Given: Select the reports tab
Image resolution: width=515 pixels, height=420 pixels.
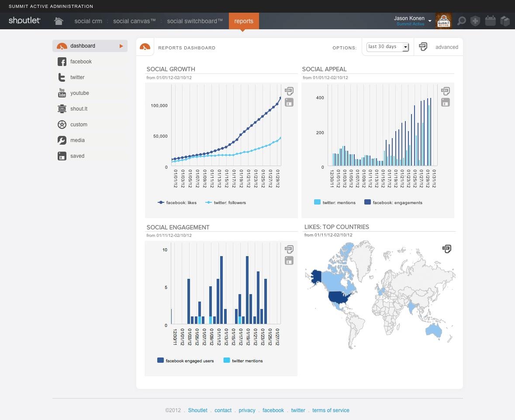Looking at the screenshot, I should click(x=244, y=21).
